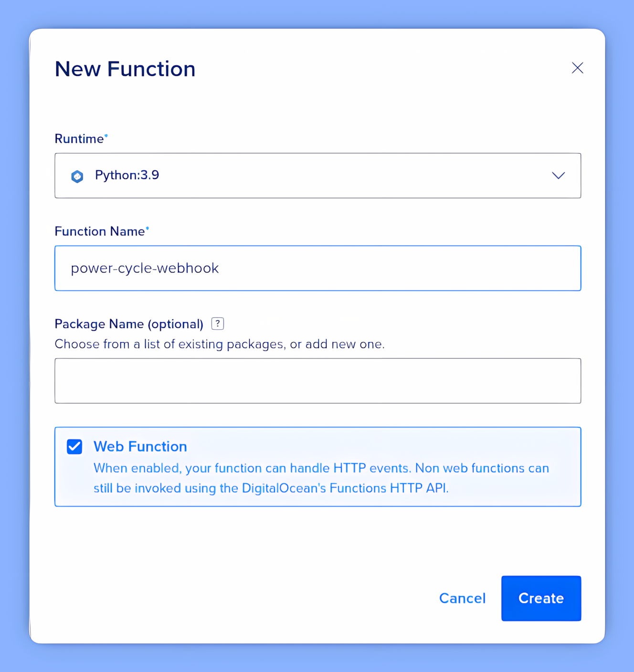Click inside the empty Package Name field
Screen dimensions: 634x672
[318, 380]
